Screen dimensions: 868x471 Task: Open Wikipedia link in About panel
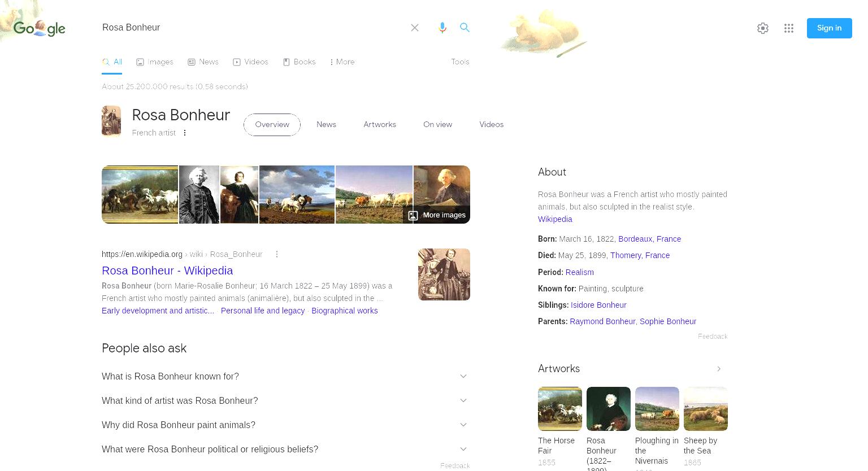point(555,219)
